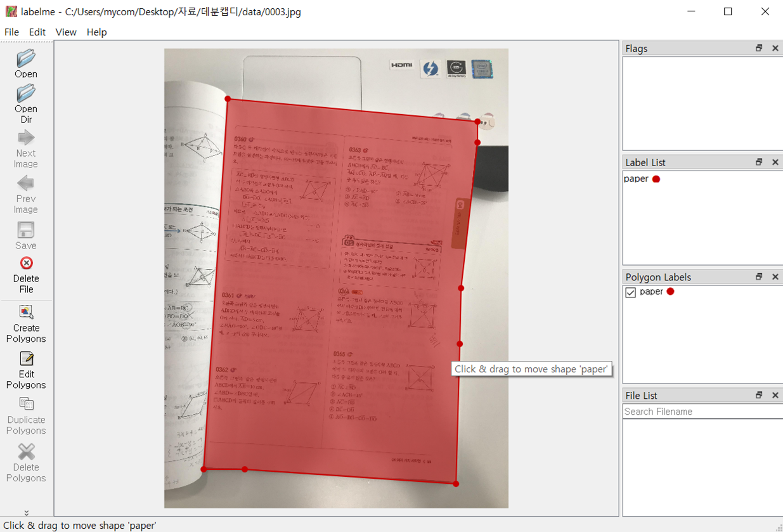Go back to Prev Image
This screenshot has width=783, height=532.
[26, 195]
